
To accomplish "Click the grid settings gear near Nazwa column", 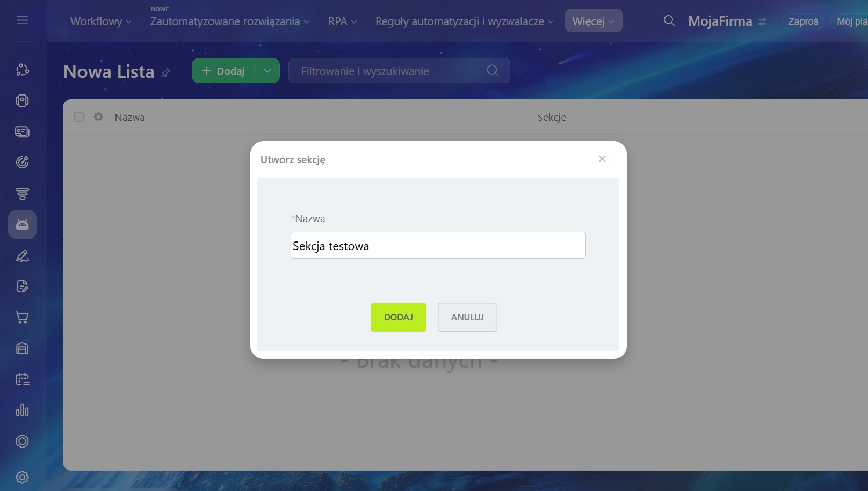I will click(x=98, y=116).
